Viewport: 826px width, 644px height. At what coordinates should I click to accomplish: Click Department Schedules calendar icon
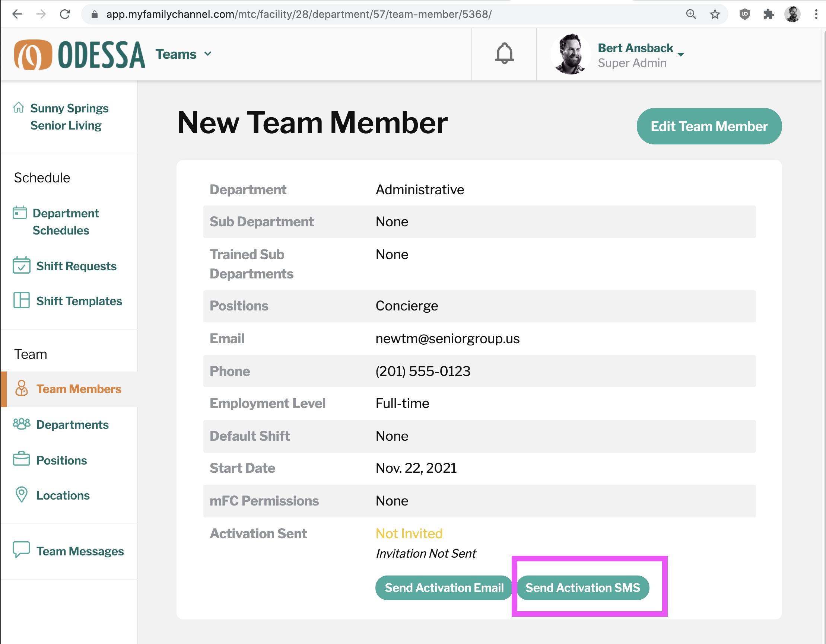click(x=20, y=213)
